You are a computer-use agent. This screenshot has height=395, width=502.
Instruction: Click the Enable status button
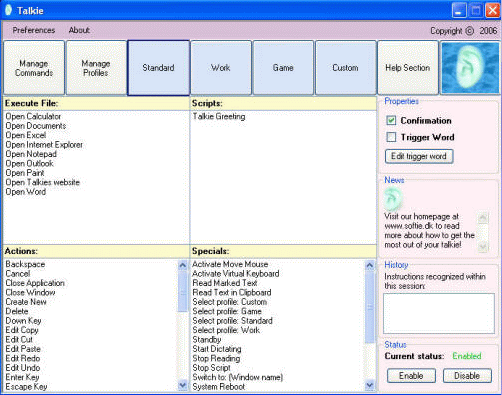(x=411, y=376)
